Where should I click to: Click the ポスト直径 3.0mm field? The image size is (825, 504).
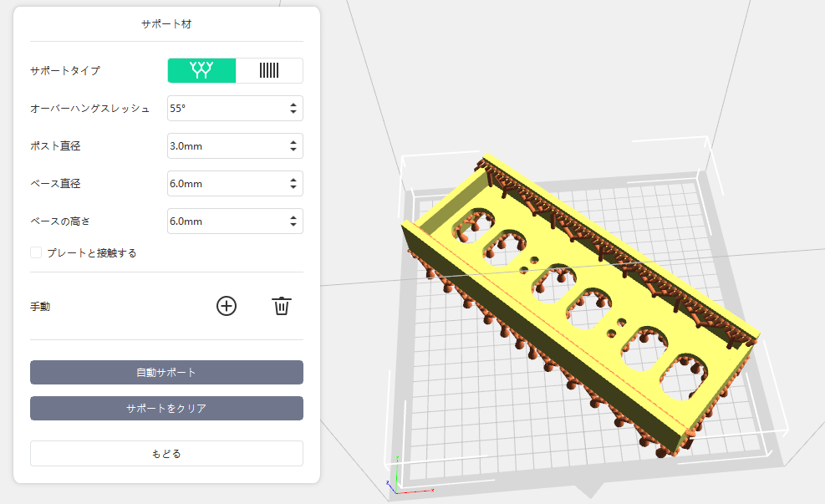pos(235,146)
